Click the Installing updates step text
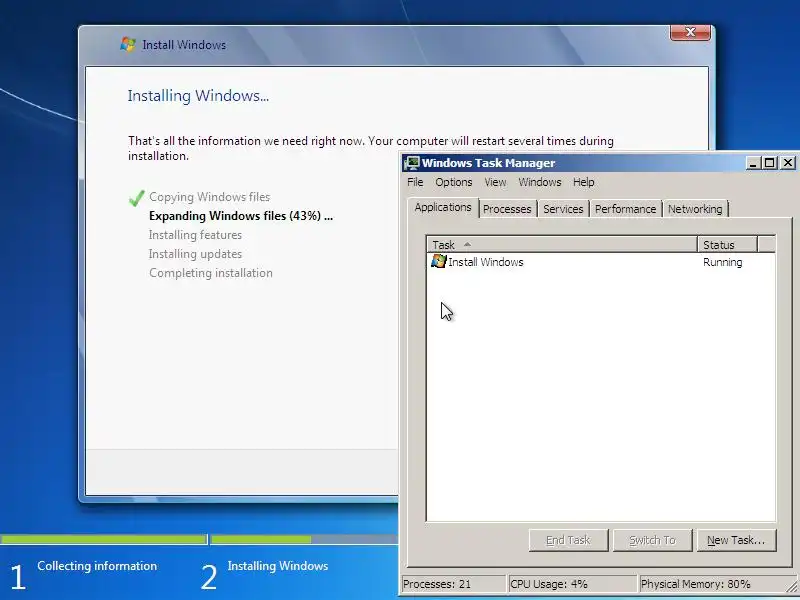This screenshot has height=600, width=800. (x=195, y=254)
